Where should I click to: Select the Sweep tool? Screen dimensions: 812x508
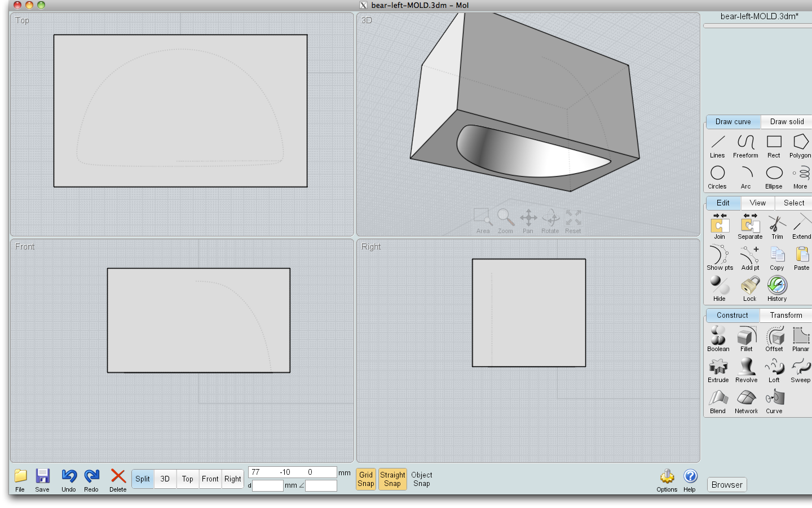pos(800,370)
